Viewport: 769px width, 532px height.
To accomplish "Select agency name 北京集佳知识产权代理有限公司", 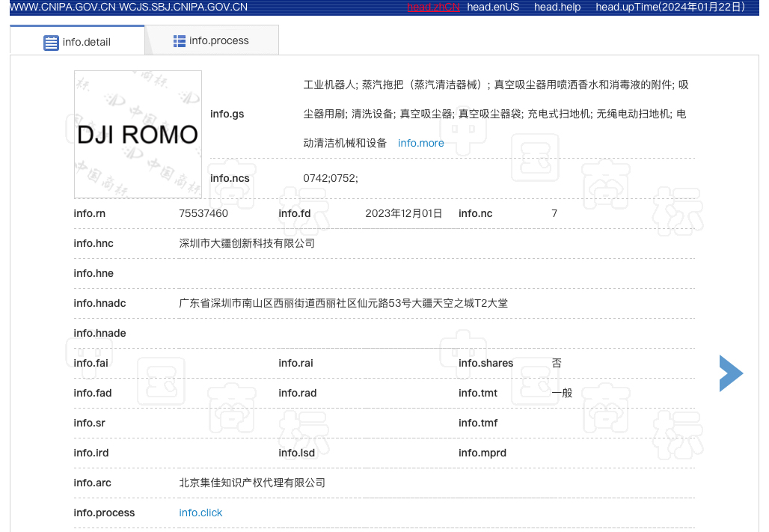I will [x=252, y=483].
